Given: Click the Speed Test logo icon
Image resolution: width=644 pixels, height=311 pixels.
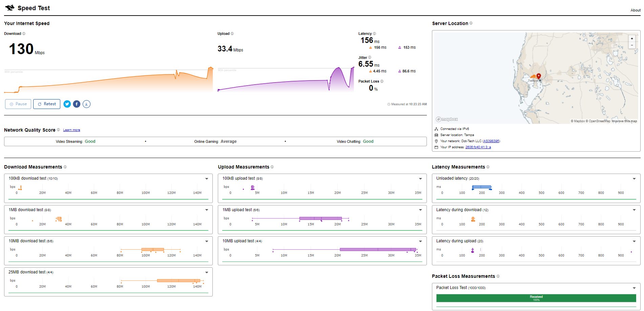Looking at the screenshot, I should point(10,8).
